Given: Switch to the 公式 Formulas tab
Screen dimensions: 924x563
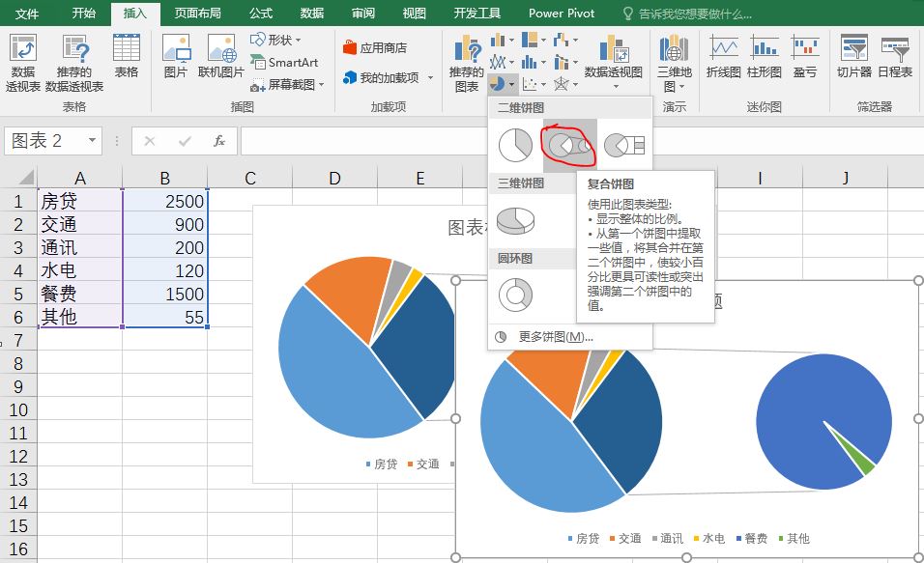Looking at the screenshot, I should 260,14.
